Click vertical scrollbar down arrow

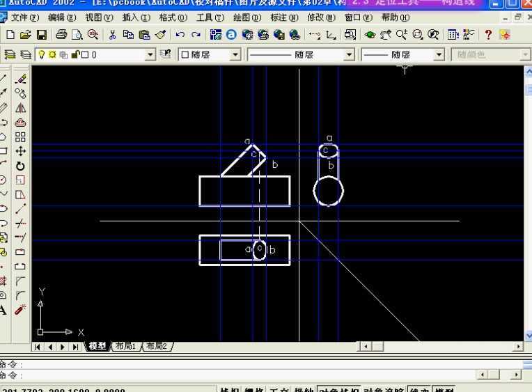pos(529,336)
